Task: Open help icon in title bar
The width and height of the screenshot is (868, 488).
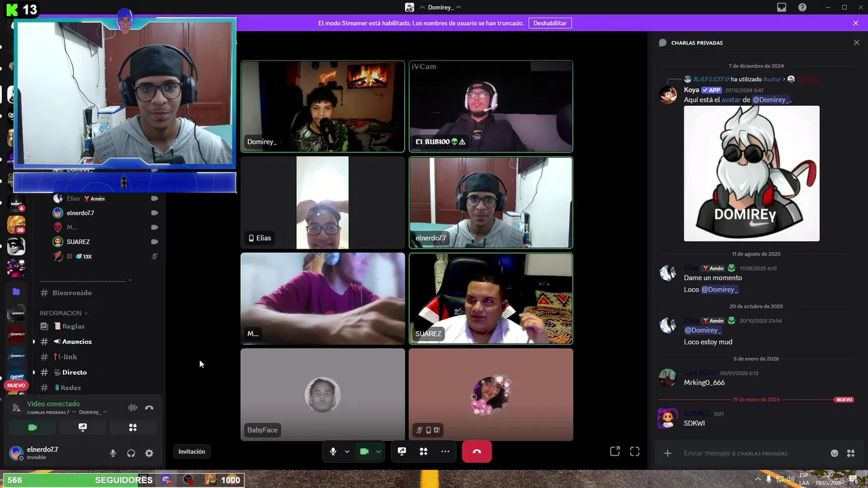Action: coord(802,7)
